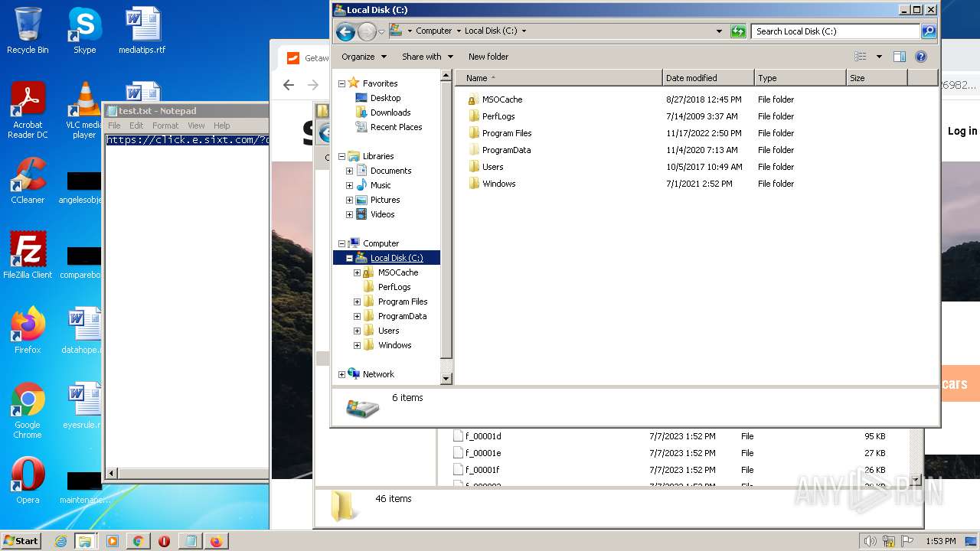Click the refresh button beside address bar
This screenshot has height=551, width=980.
738,31
